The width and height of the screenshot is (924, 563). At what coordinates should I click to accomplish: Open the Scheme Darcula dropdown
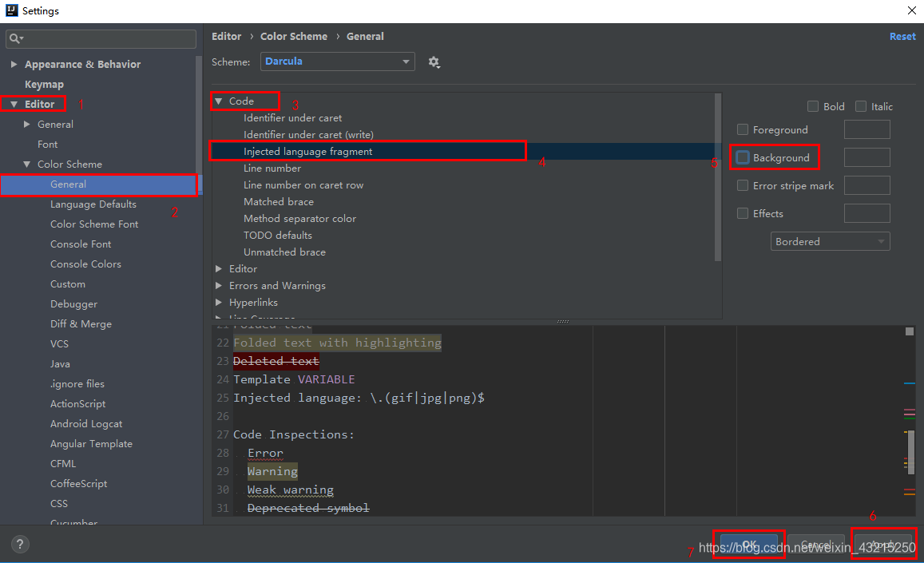[x=338, y=61]
